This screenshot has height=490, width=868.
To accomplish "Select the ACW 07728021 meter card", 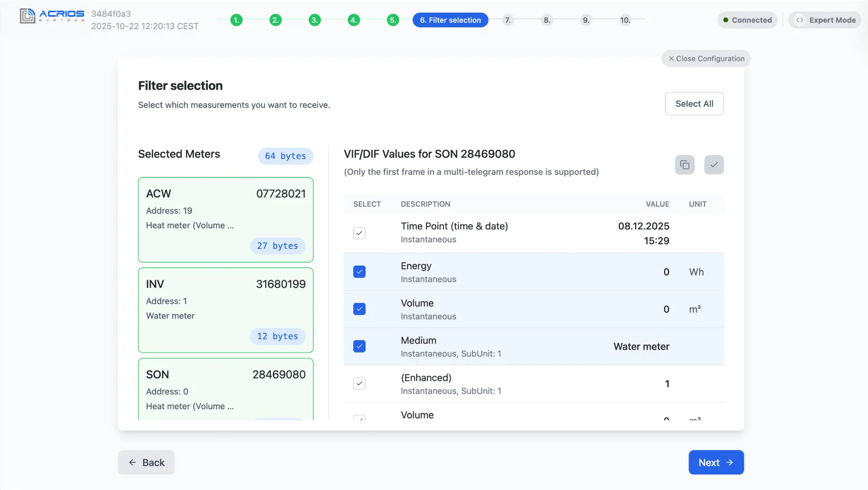I will [x=226, y=220].
